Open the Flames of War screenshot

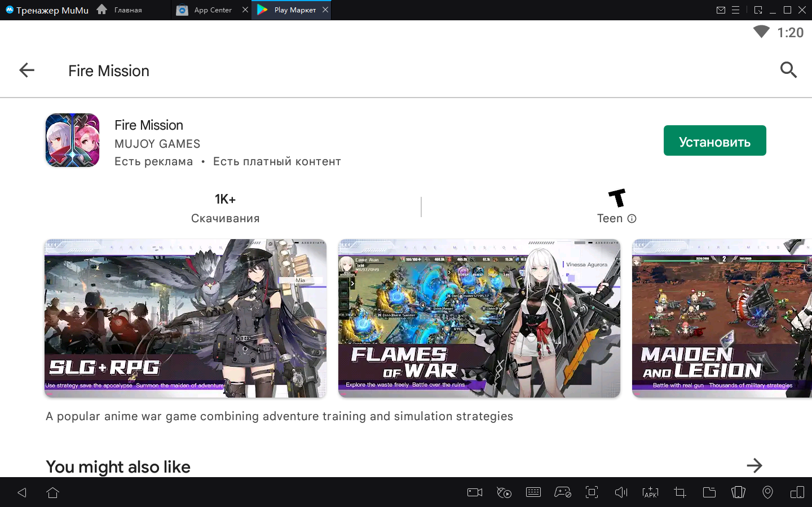tap(479, 318)
